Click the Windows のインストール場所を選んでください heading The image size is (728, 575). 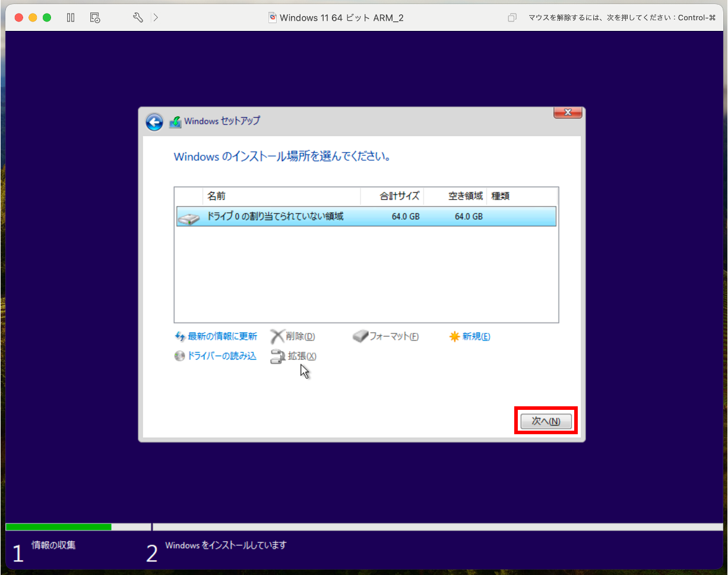point(282,157)
